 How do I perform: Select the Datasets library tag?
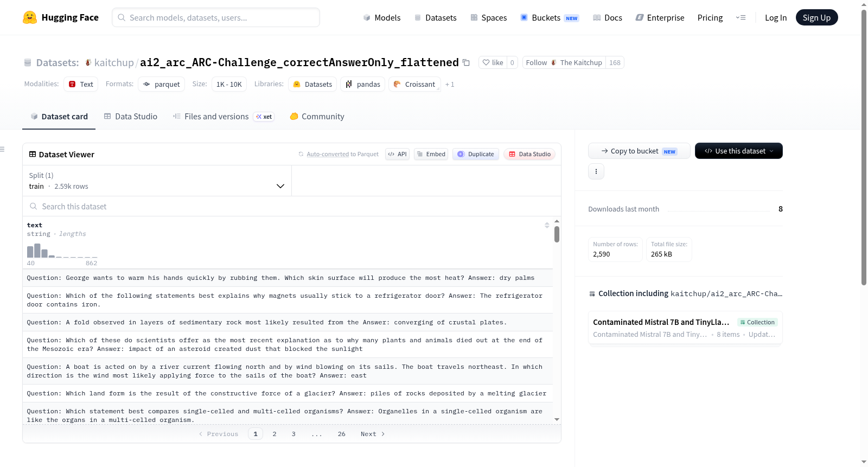click(312, 84)
